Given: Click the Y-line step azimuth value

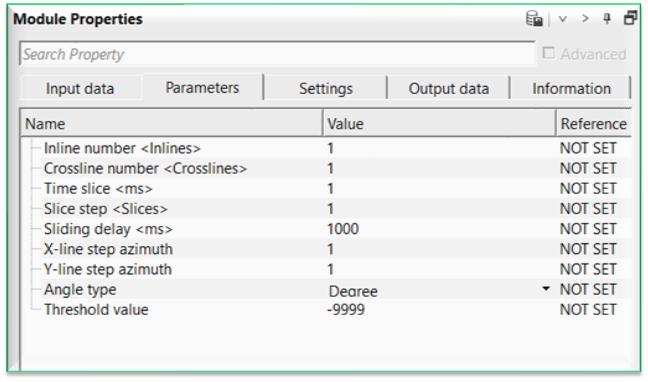Looking at the screenshot, I should click(330, 269).
